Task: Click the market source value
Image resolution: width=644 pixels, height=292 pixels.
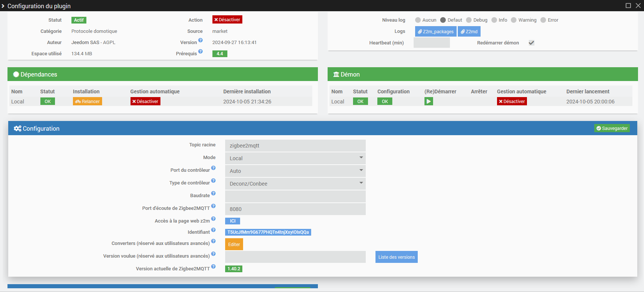Action: [x=220, y=31]
